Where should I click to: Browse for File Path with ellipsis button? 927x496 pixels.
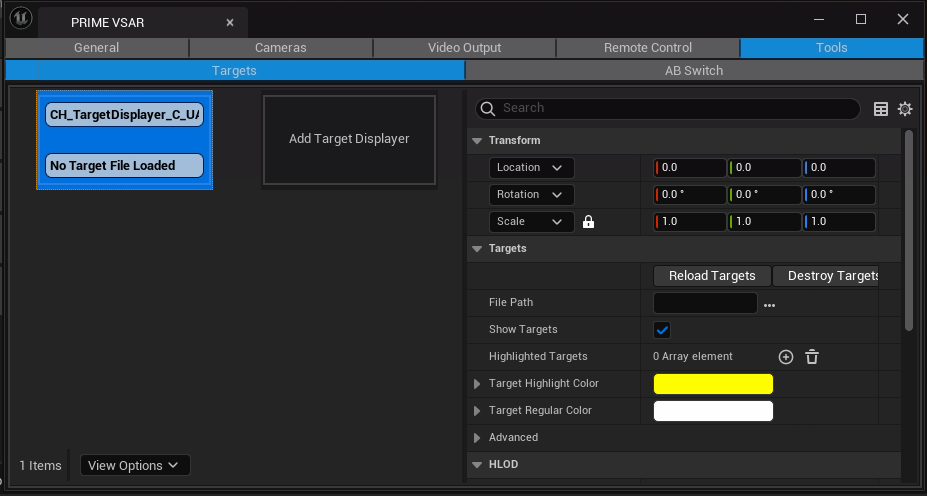point(769,305)
